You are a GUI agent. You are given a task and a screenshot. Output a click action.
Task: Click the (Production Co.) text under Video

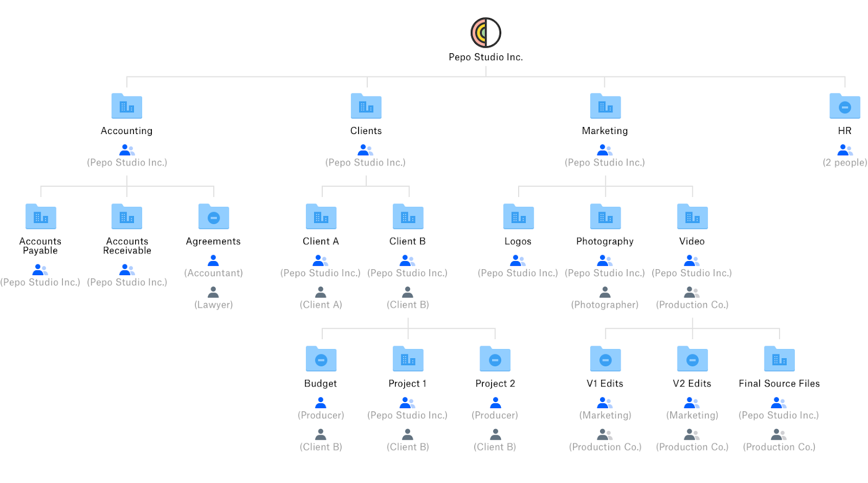(x=692, y=304)
